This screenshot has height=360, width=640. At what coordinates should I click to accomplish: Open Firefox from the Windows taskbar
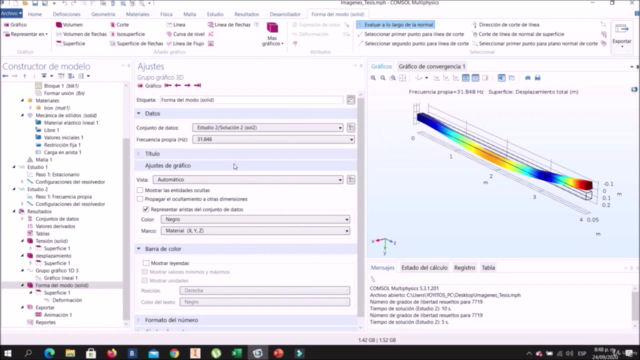(x=111, y=353)
